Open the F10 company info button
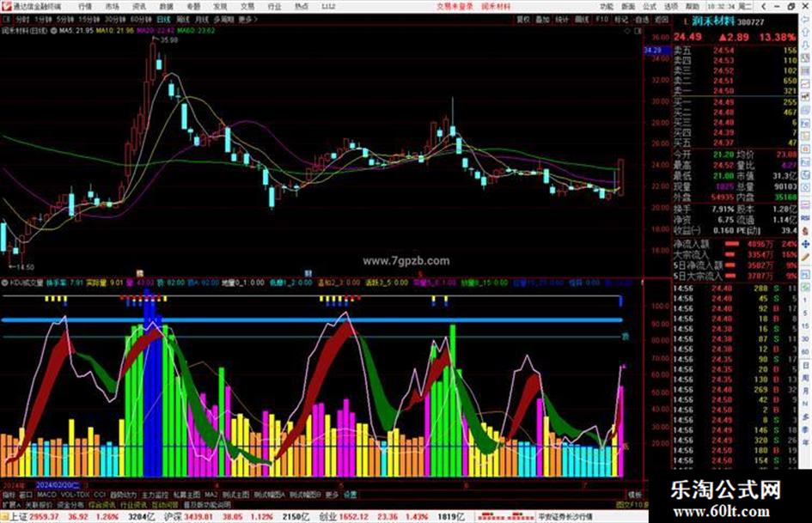 click(601, 19)
